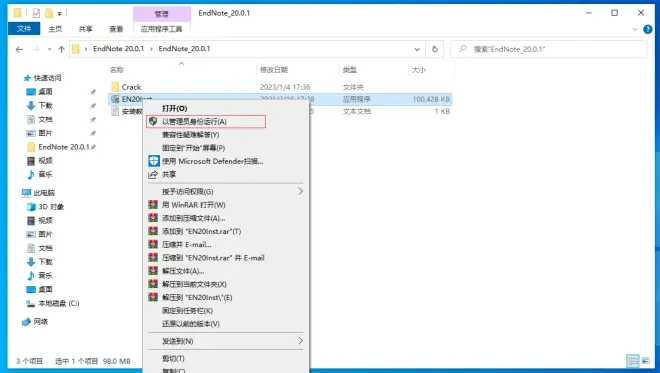The image size is (660, 373).
Task: Open the 文件 ribbon tab
Action: click(24, 29)
